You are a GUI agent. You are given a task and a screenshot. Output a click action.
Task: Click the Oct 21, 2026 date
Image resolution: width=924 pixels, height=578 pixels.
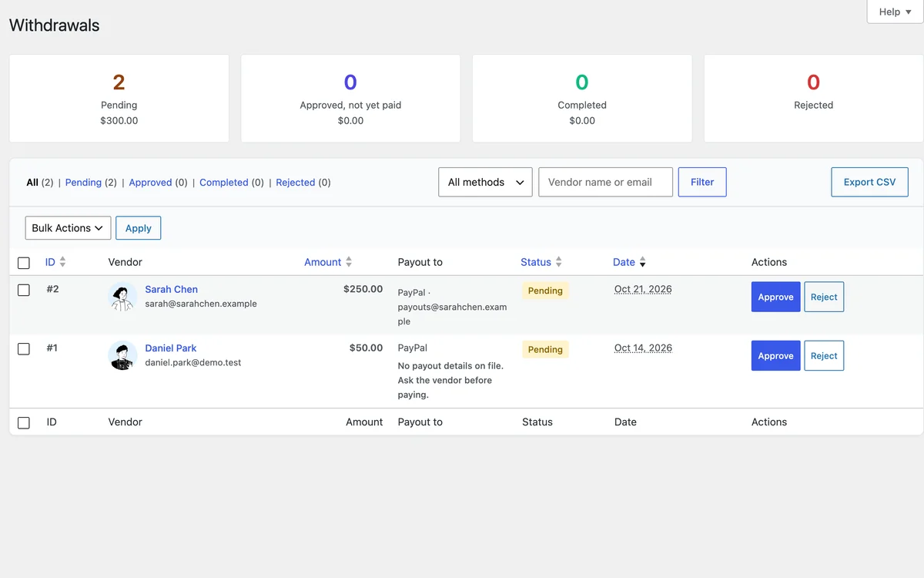pos(643,289)
